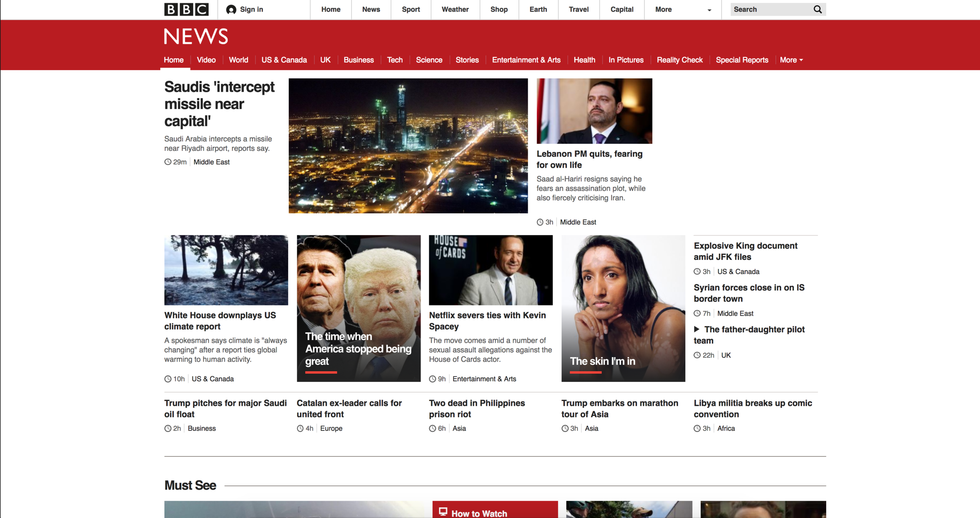Viewport: 980px width, 518px height.
Task: Select the Business news section
Action: tap(359, 60)
